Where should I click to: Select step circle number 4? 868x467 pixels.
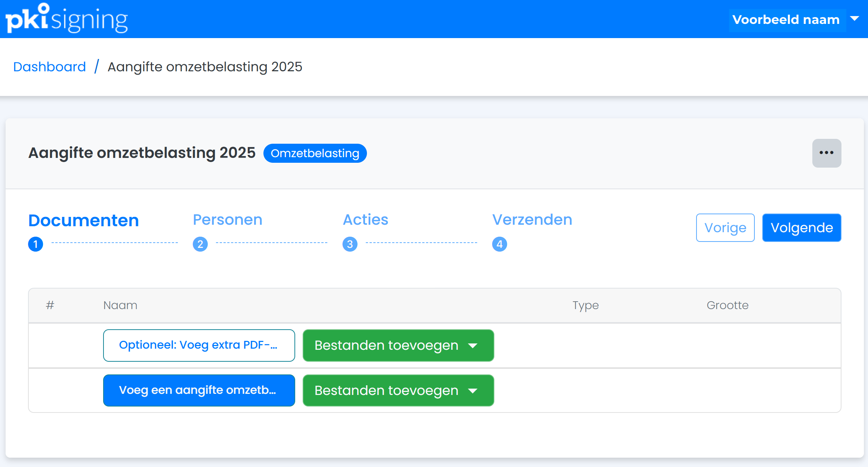click(x=500, y=244)
